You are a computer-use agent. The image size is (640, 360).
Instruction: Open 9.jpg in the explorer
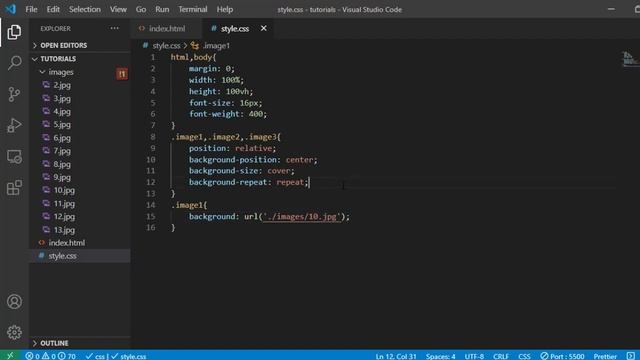click(x=62, y=177)
